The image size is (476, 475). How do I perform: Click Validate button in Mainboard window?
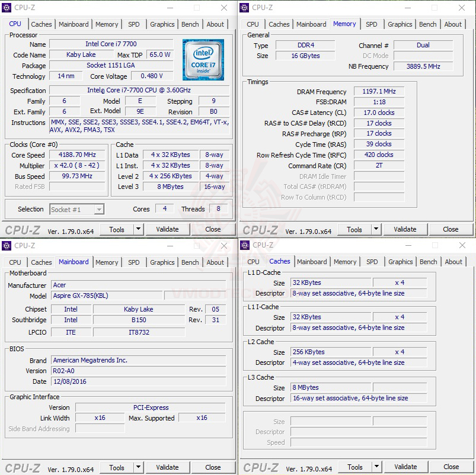pos(167,467)
